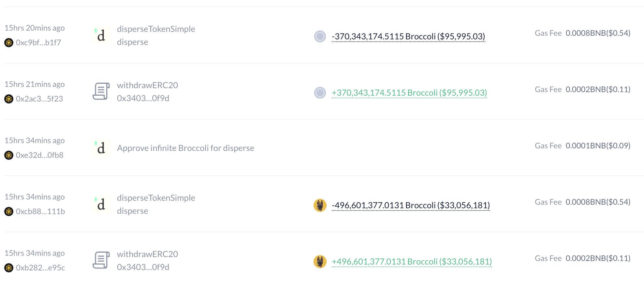Click +370,343,174.5115 Broccoli amount link
This screenshot has height=287, width=644.
[409, 93]
